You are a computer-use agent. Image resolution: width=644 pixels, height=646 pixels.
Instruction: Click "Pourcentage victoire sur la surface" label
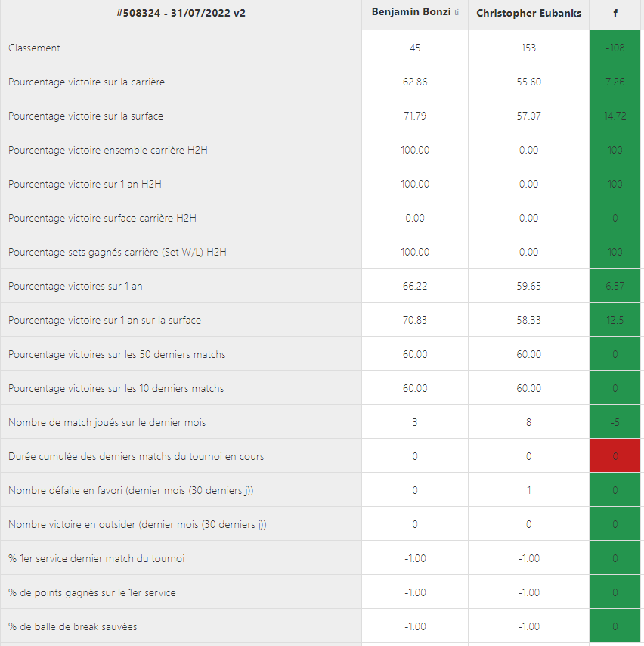pyautogui.click(x=85, y=116)
